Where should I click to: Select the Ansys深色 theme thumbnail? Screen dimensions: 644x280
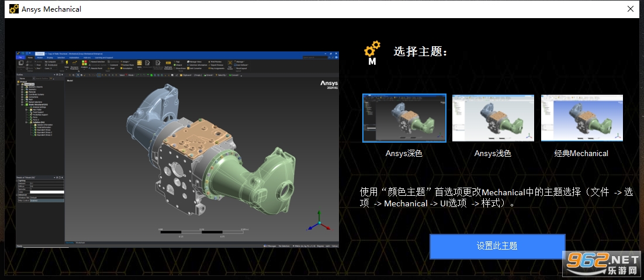(x=404, y=118)
